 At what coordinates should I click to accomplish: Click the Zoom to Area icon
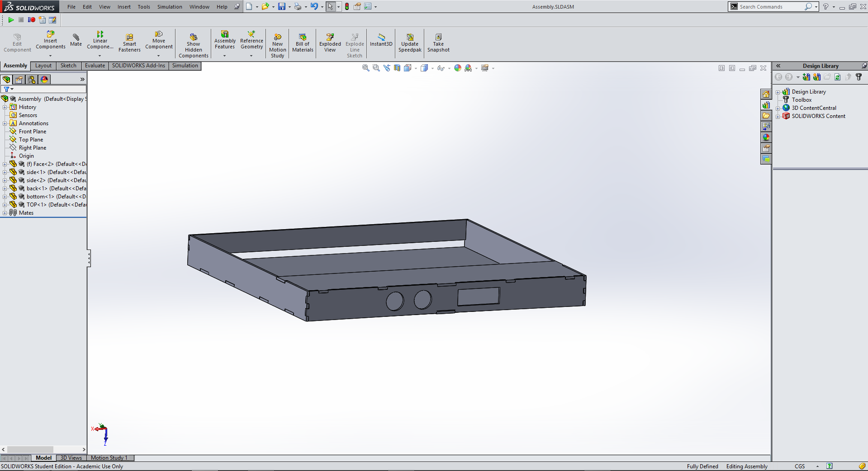[x=376, y=68]
